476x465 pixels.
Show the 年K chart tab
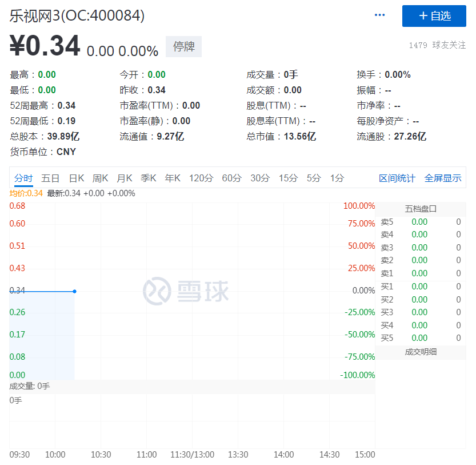coord(173,178)
